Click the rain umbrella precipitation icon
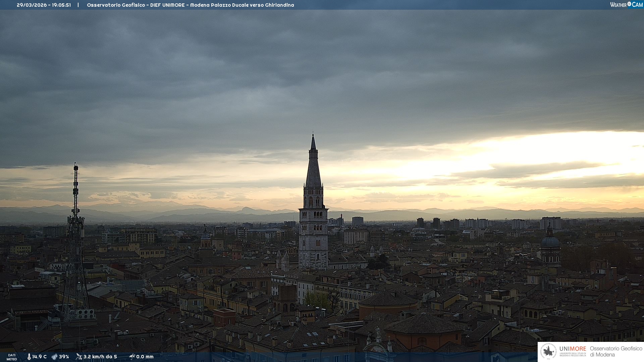Screen dimensions: 644x362 tap(132, 357)
